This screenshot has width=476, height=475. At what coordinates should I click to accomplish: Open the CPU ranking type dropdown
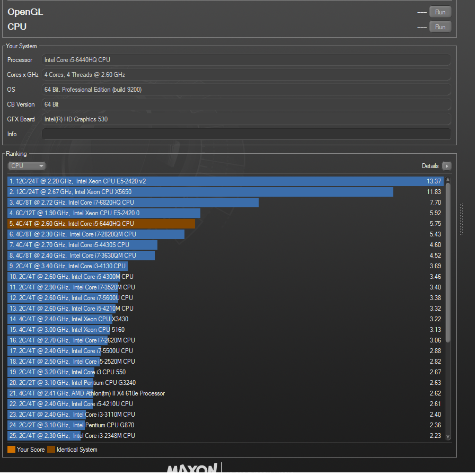[27, 166]
